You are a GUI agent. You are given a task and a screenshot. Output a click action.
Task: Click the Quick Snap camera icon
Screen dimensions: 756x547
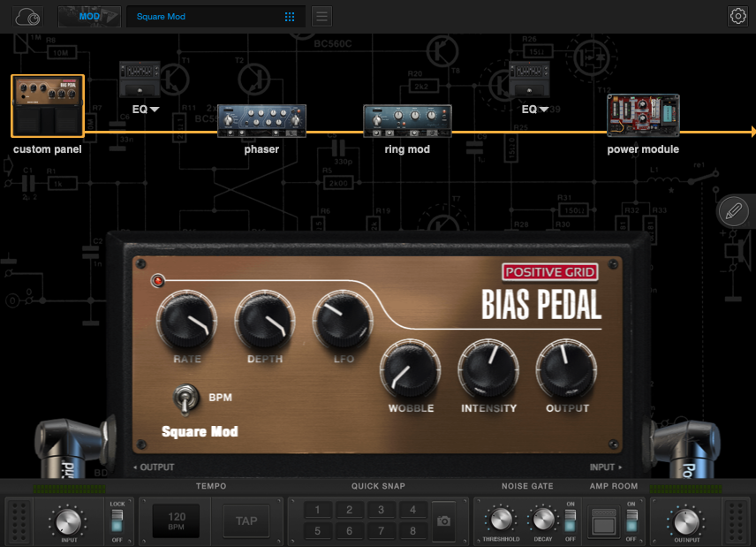pos(443,521)
